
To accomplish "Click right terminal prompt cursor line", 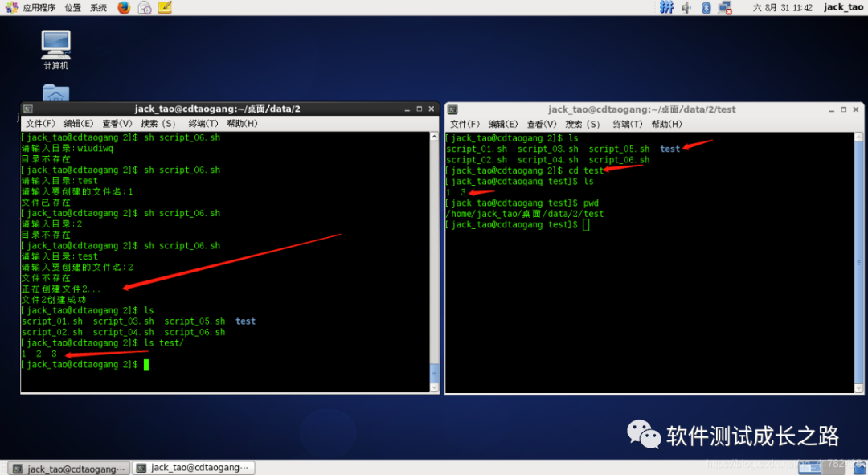I will coord(518,225).
